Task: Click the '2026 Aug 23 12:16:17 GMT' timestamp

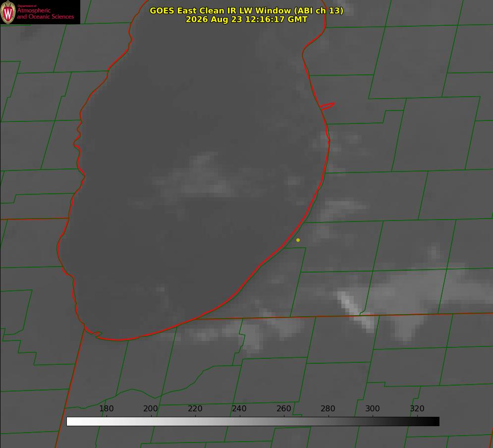Action: (246, 19)
